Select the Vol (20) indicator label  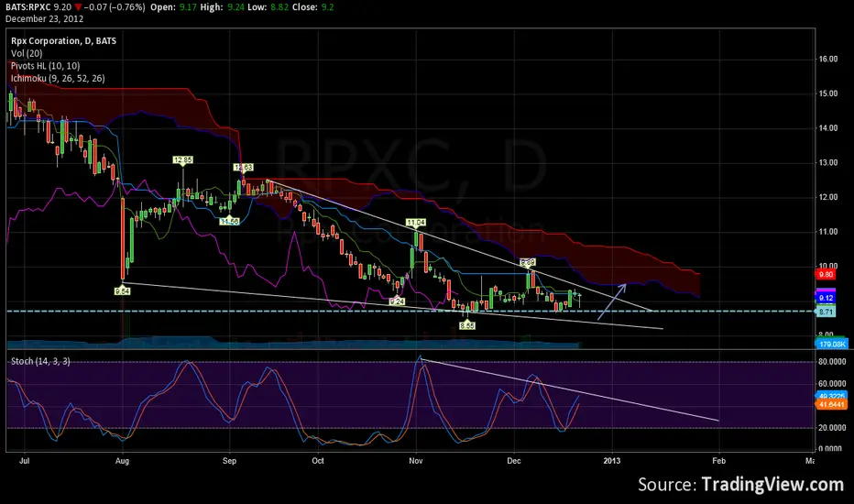pos(27,53)
